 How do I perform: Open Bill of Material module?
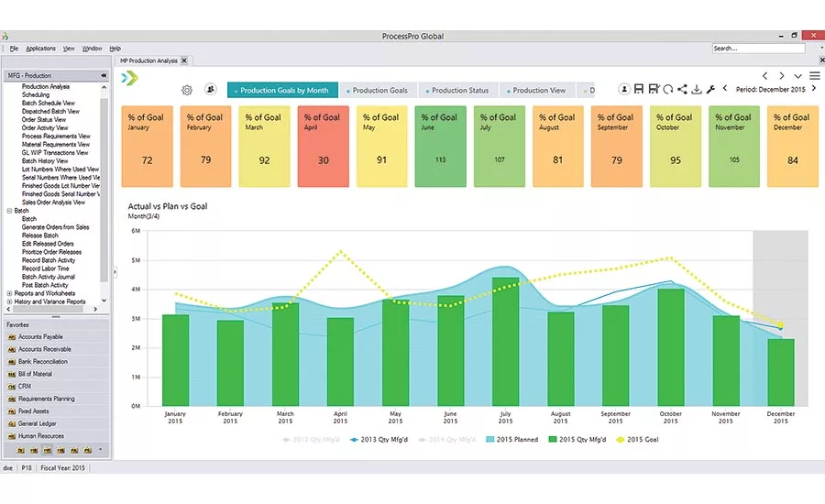56,374
